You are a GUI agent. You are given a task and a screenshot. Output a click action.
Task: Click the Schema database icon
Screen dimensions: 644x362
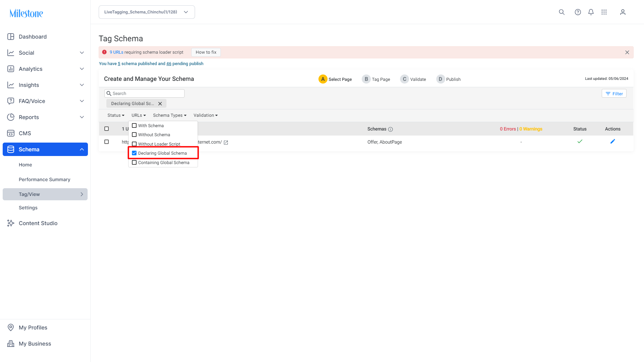(11, 149)
